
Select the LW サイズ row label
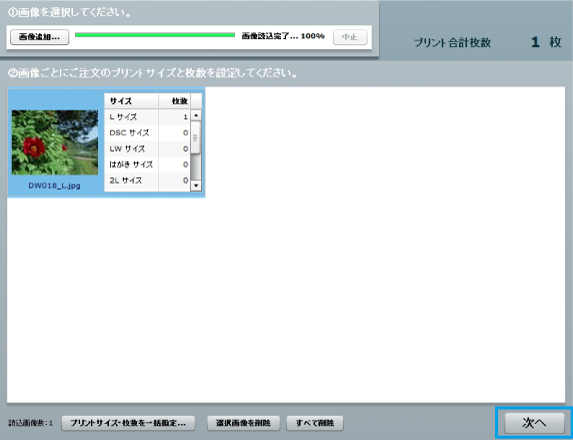tap(127, 149)
